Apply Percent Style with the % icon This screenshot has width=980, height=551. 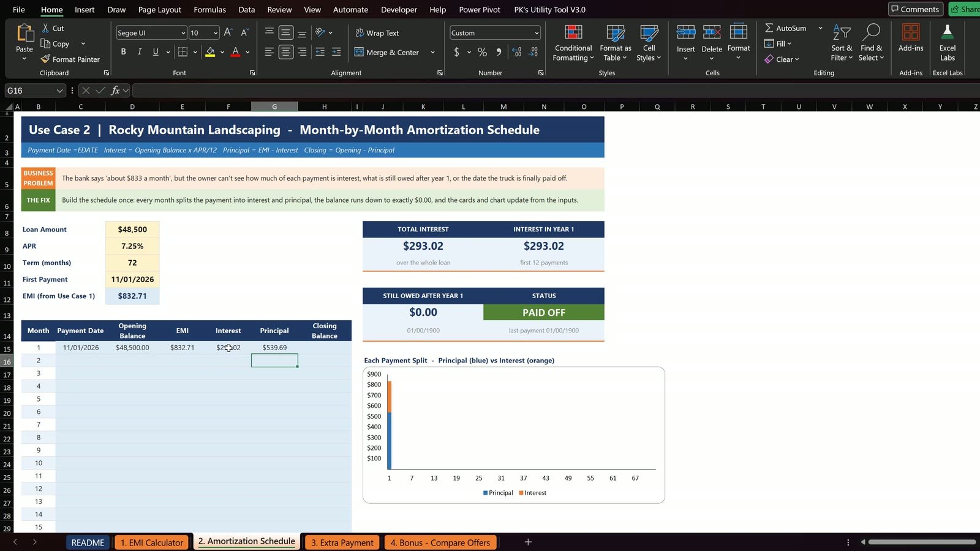[x=482, y=52]
